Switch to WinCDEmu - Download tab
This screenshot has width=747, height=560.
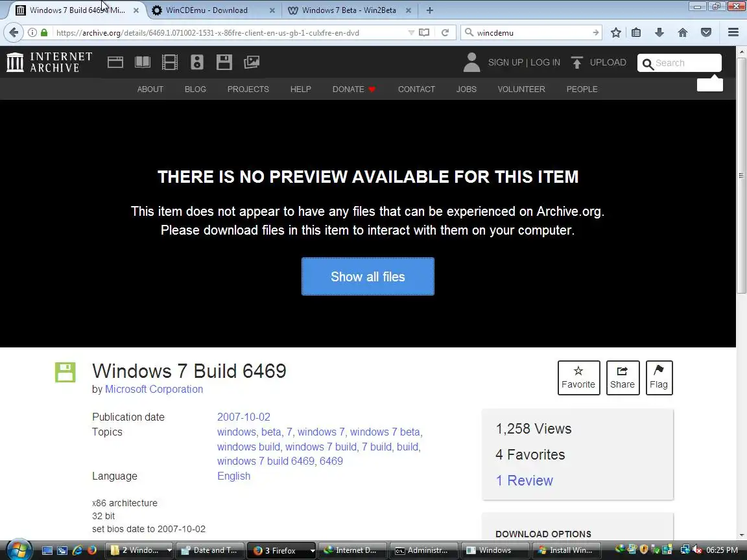pos(206,10)
